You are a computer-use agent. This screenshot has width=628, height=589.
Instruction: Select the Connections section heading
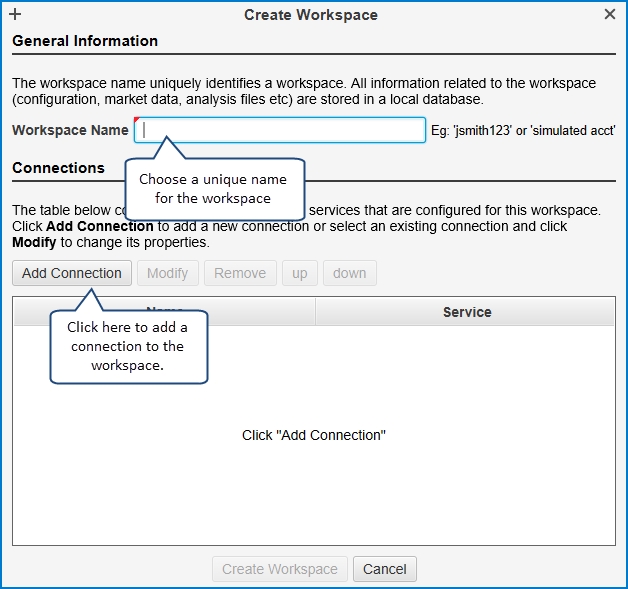click(58, 168)
